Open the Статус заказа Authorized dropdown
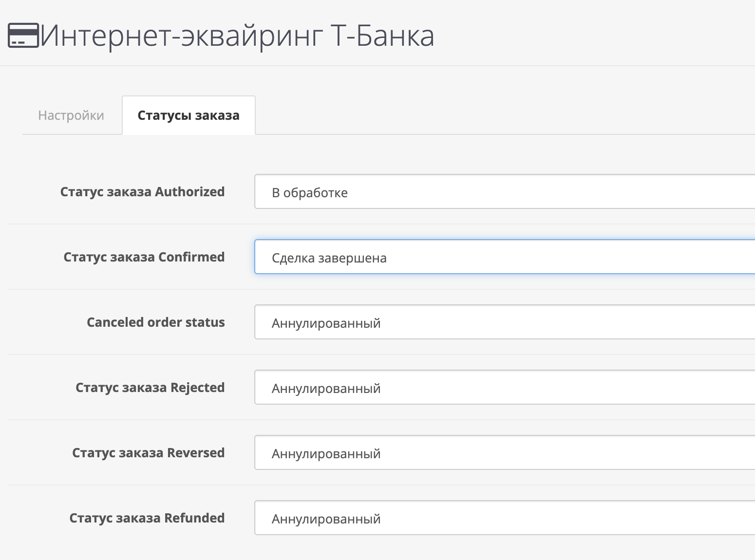This screenshot has height=560, width=755. [x=505, y=192]
